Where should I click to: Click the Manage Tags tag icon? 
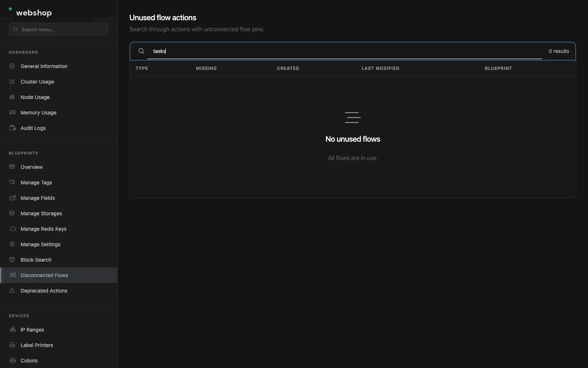[12, 182]
